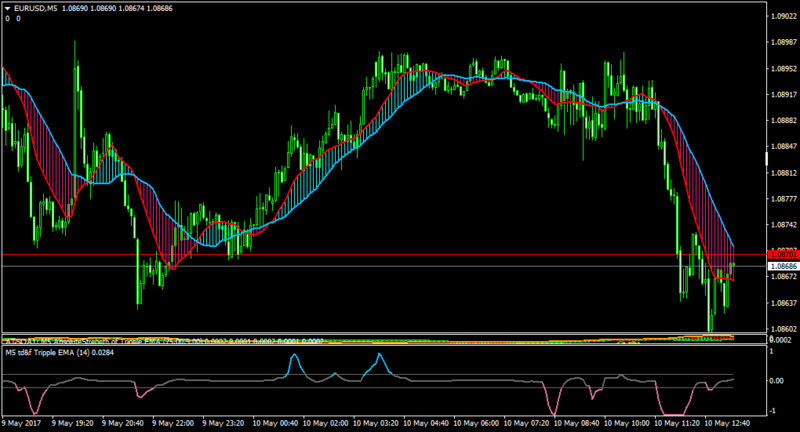
Task: Click the 10 May 06:00 time axis label
Action: [x=476, y=423]
